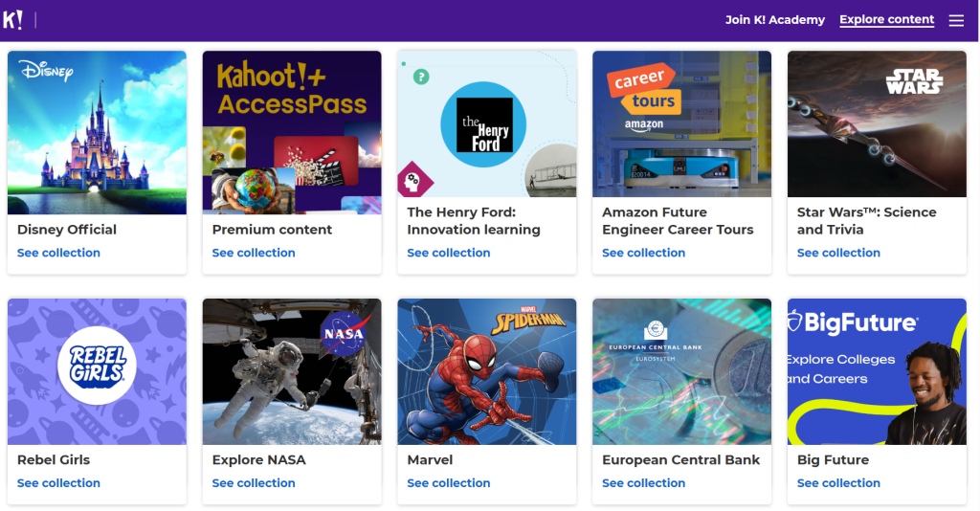This screenshot has height=511, width=980.
Task: See collection for Big Future
Action: click(838, 483)
